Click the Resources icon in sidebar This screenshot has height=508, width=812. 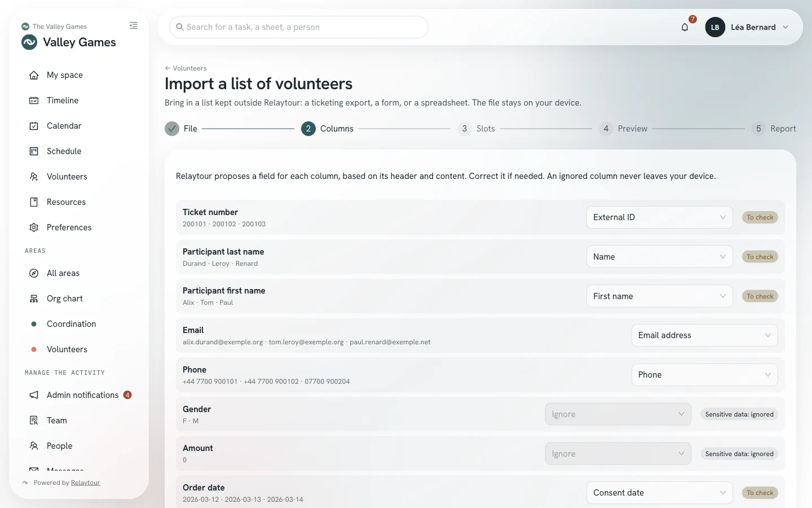(x=34, y=202)
